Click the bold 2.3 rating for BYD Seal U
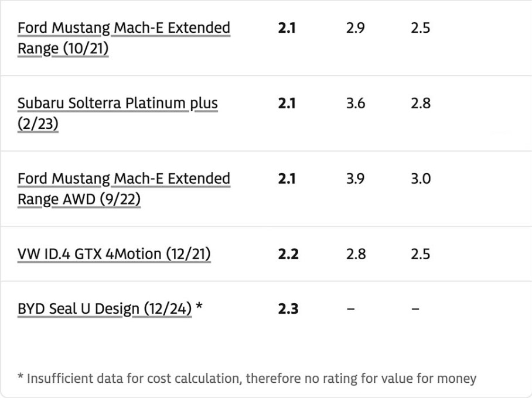Screen dimensions: 532x398 click(288, 309)
